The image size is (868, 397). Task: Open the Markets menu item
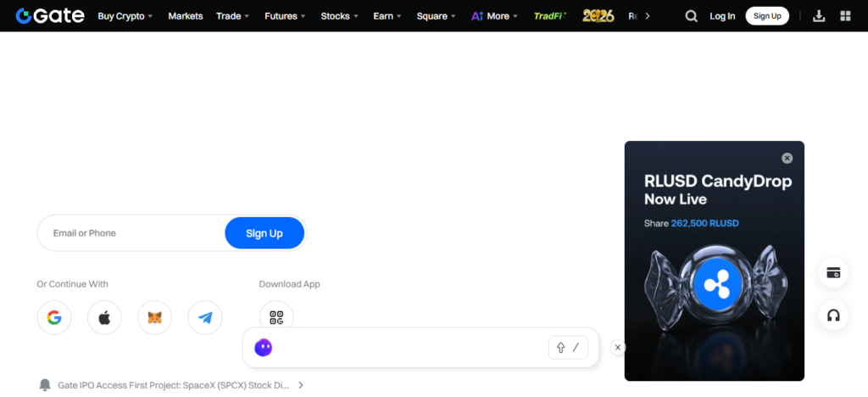[186, 16]
